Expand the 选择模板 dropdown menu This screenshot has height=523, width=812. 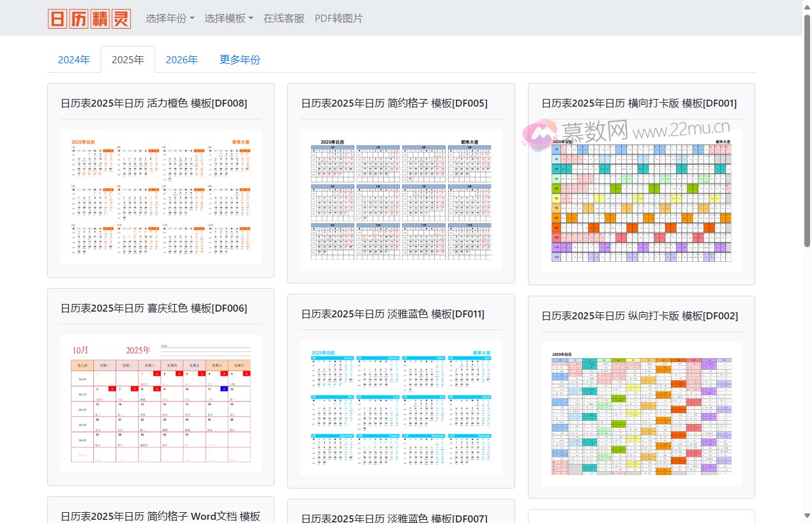[229, 19]
